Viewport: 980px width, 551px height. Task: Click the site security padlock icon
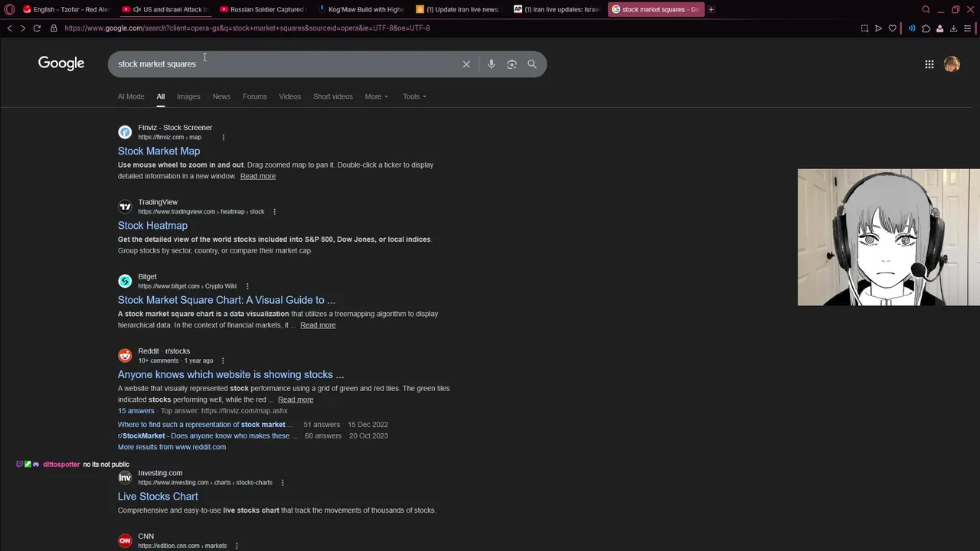coord(54,28)
